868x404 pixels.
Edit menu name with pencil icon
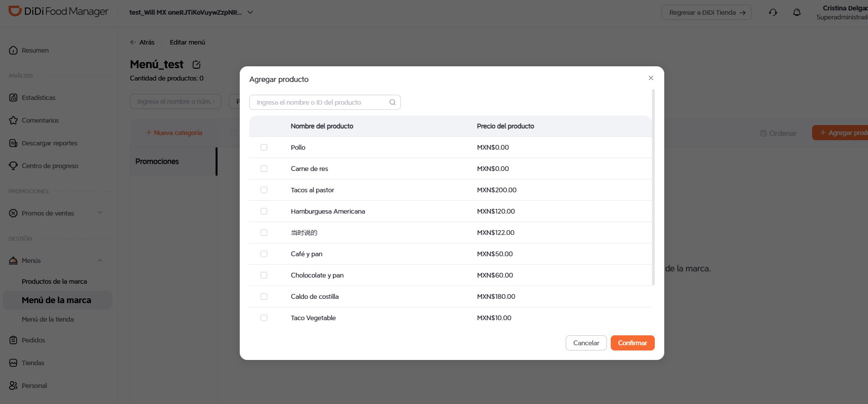197,64
